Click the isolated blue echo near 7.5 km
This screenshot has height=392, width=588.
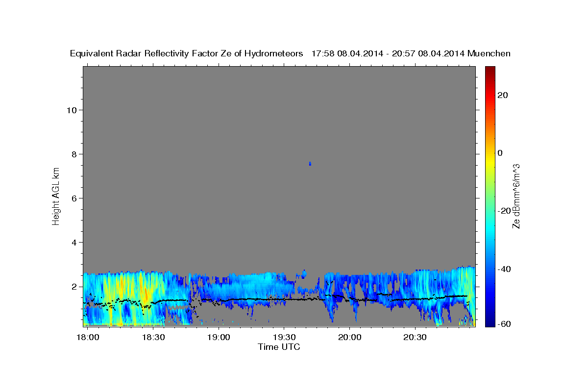310,163
